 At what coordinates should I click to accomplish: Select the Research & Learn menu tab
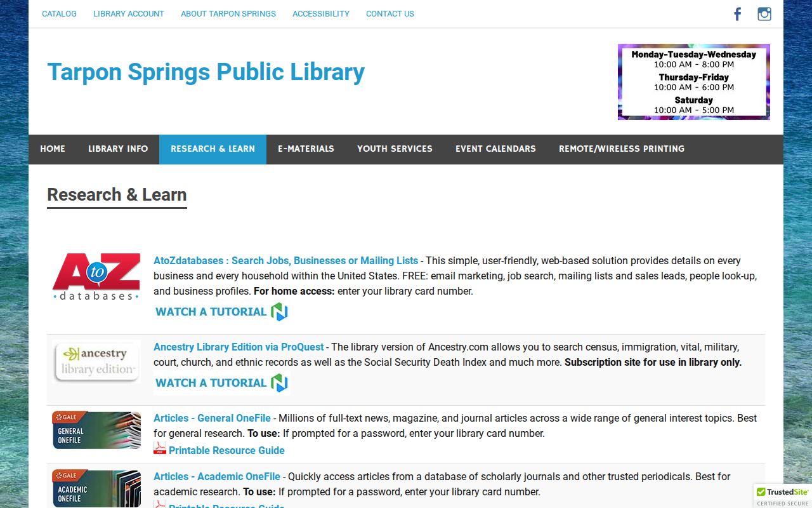click(x=213, y=149)
